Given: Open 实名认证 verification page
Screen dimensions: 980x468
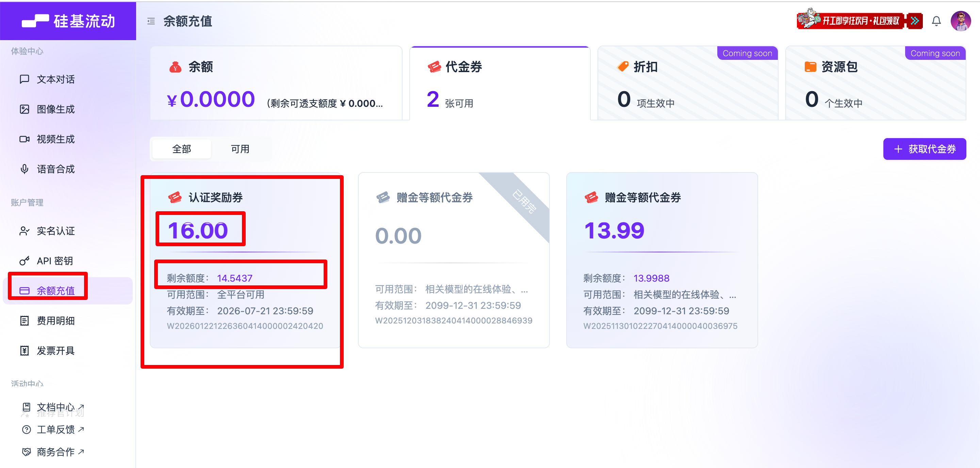Looking at the screenshot, I should coord(55,231).
